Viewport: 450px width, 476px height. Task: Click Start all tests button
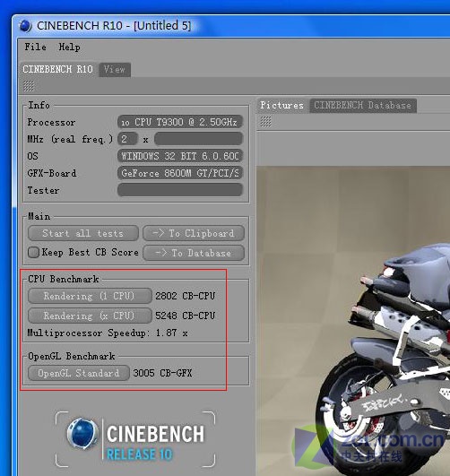coord(83,233)
